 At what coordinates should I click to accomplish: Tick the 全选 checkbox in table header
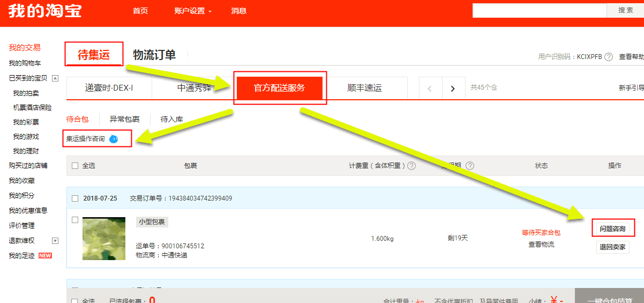[75, 166]
